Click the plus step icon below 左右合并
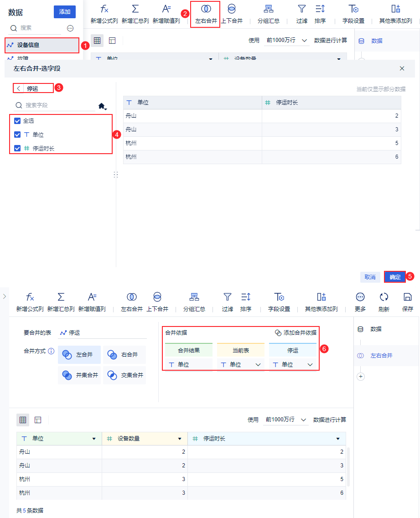The height and width of the screenshot is (518, 420). pyautogui.click(x=361, y=377)
